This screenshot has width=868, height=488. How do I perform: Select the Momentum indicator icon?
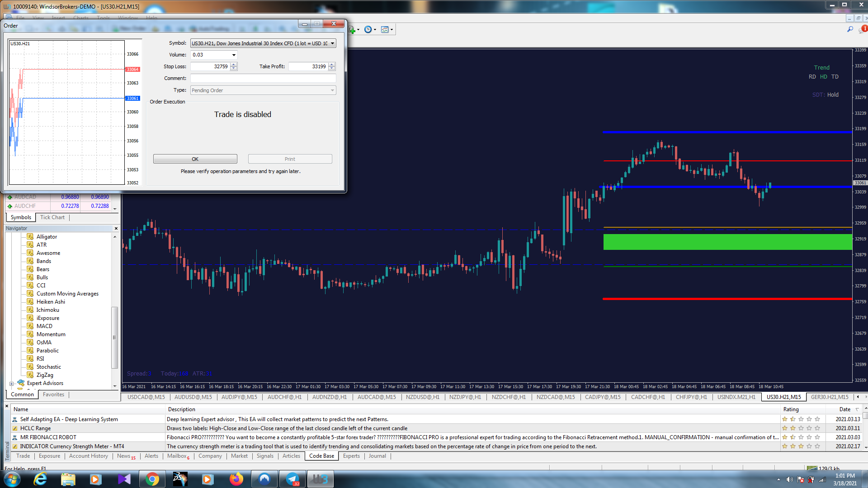click(30, 334)
